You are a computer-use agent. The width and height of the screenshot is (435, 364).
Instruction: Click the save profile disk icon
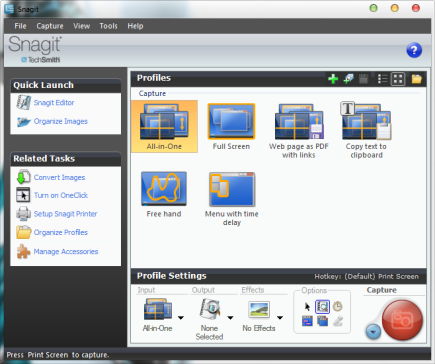(363, 79)
